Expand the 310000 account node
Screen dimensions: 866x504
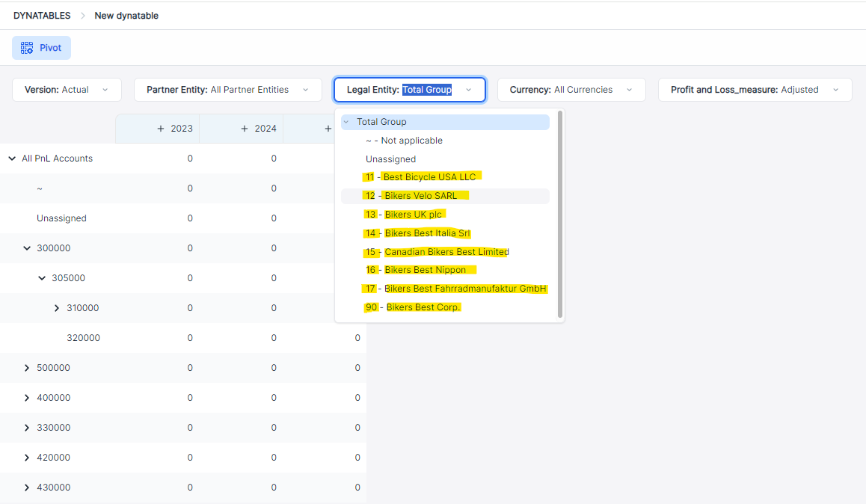[57, 308]
